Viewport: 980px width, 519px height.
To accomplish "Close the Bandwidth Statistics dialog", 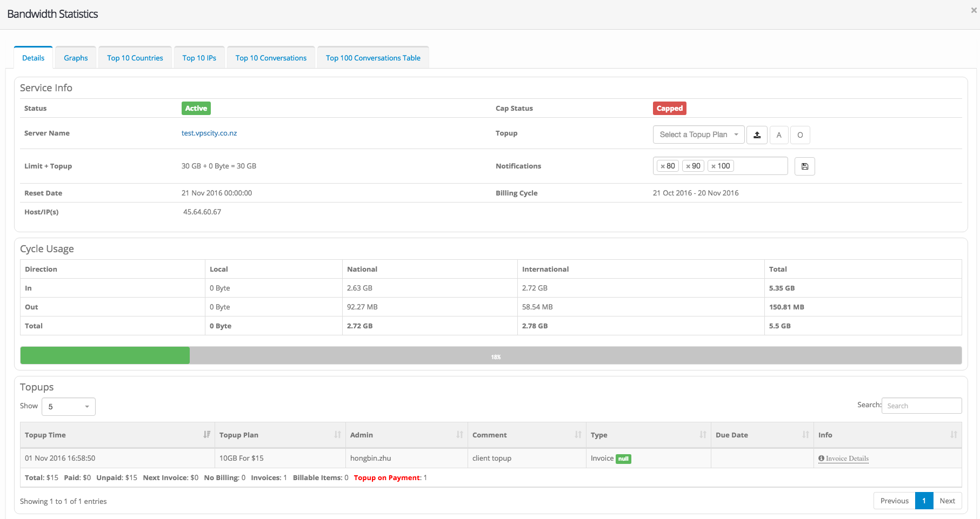I will [x=974, y=10].
